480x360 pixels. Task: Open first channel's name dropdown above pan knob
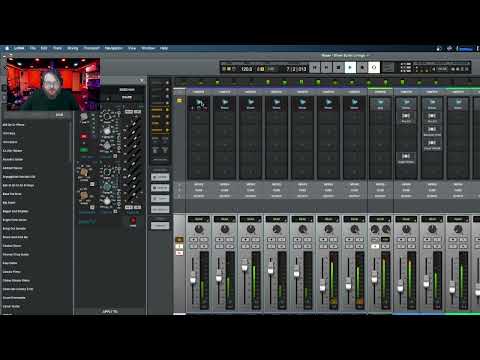[199, 219]
